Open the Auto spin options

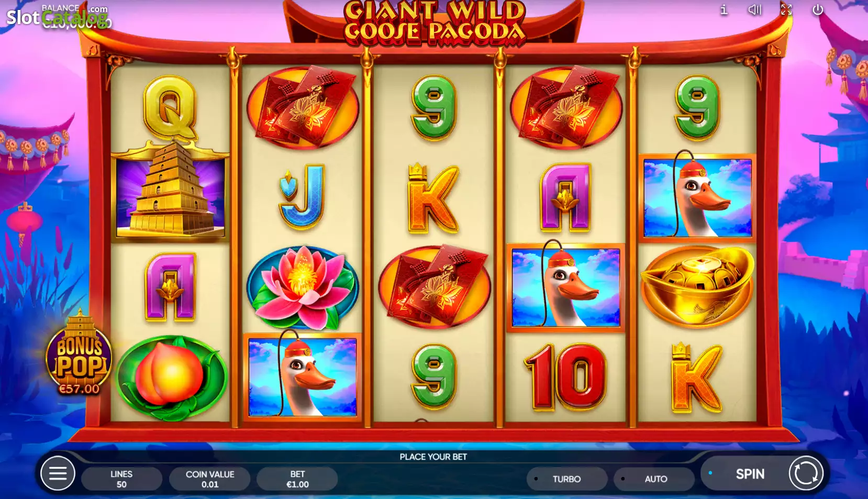pyautogui.click(x=654, y=479)
